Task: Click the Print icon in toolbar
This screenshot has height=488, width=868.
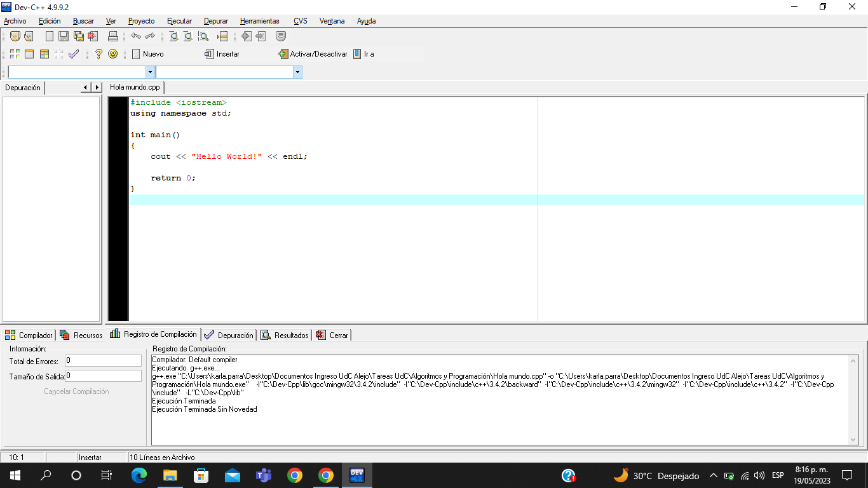Action: click(x=113, y=37)
